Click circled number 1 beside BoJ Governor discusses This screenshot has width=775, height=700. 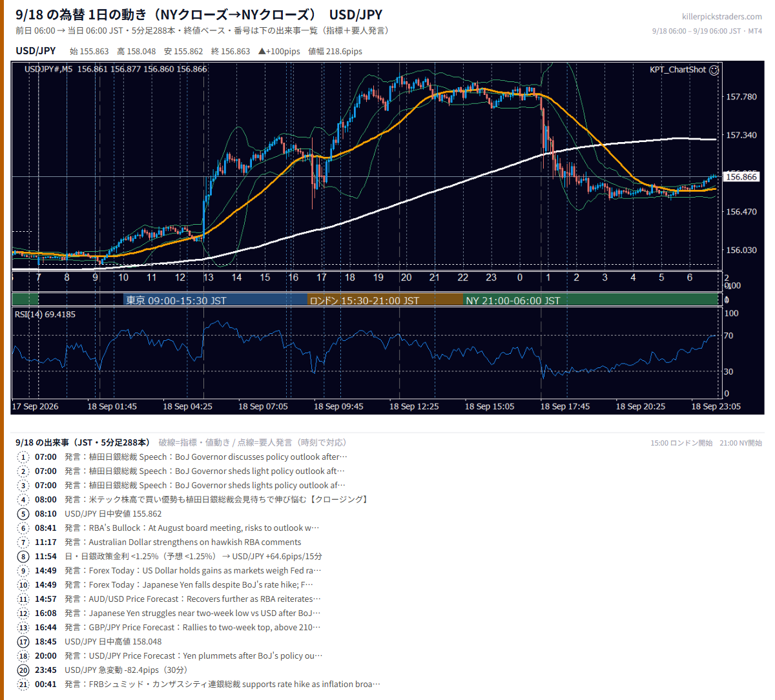click(23, 457)
